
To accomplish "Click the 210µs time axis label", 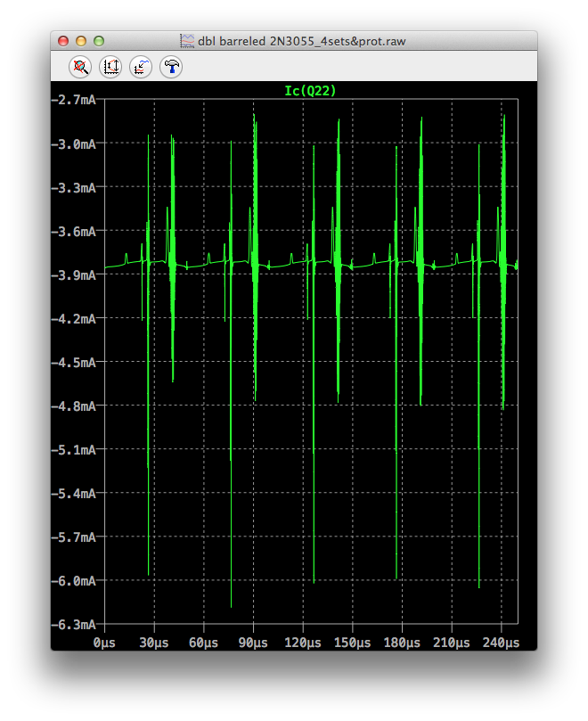I will (452, 643).
